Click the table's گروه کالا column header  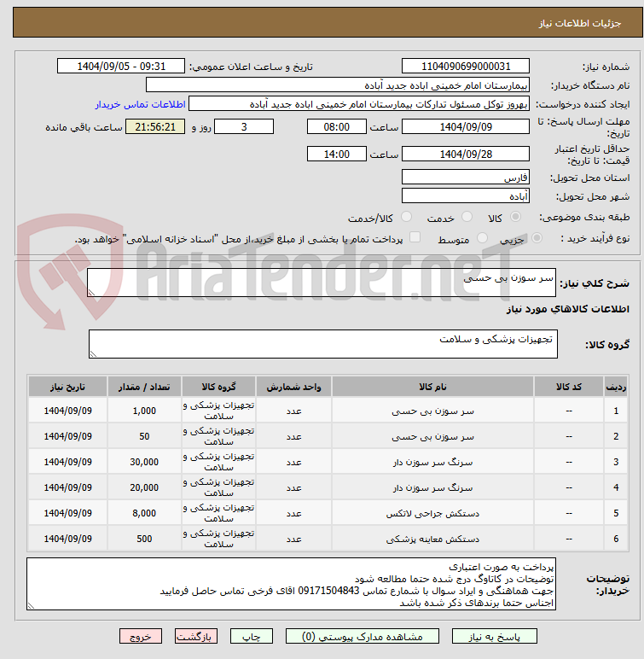coord(218,387)
